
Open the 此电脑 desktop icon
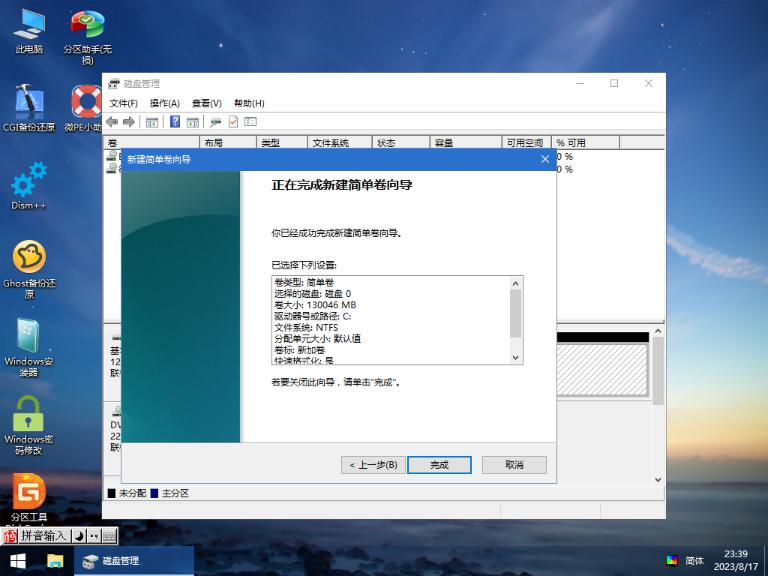click(x=28, y=29)
